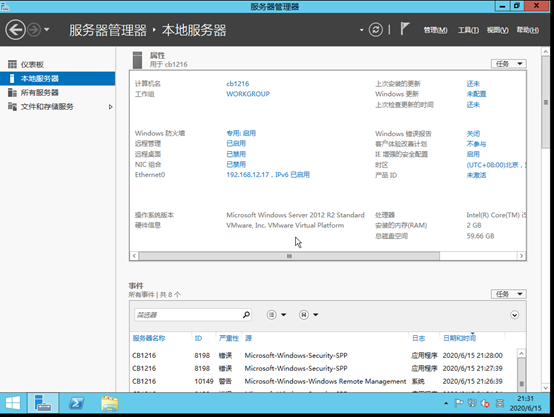Click the properties horizontal scrollbar thumb
554x417 pixels.
pos(289,256)
